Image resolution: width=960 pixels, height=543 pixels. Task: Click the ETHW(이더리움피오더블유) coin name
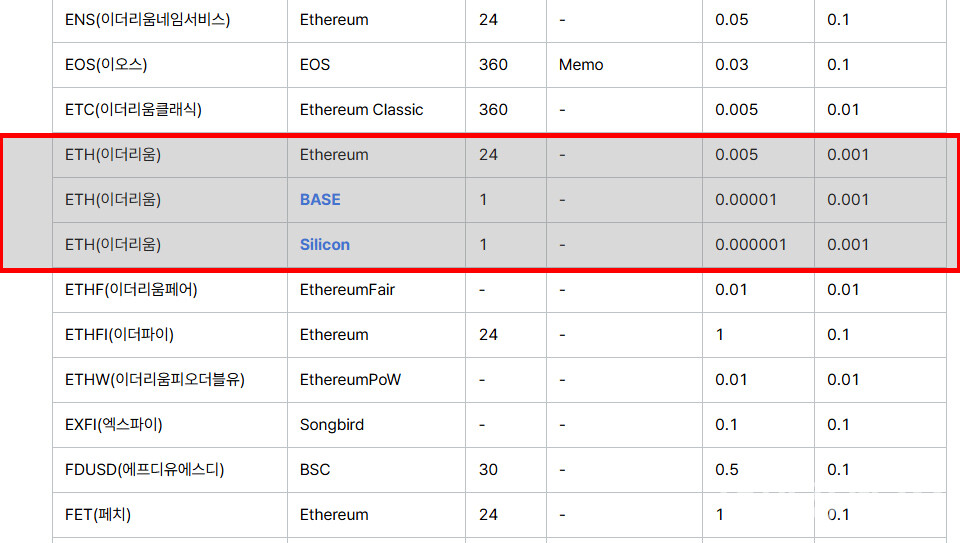154,380
